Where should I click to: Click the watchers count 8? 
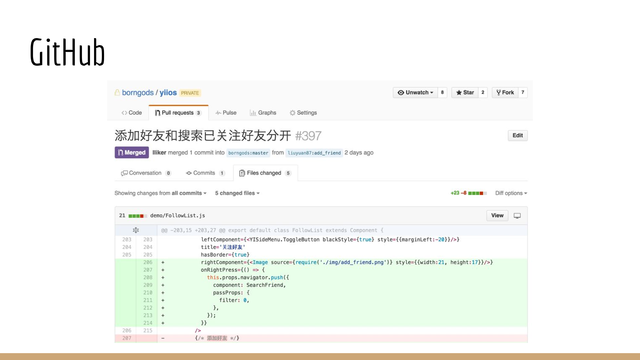point(442,93)
